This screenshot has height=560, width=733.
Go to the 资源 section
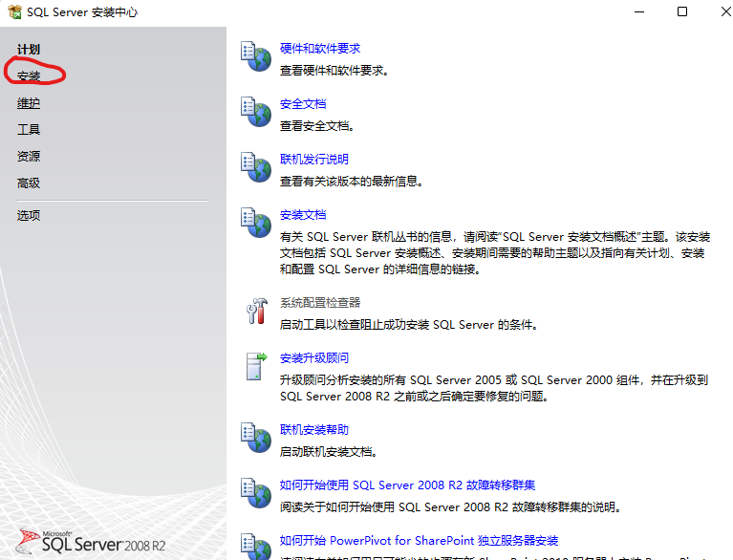click(x=29, y=156)
